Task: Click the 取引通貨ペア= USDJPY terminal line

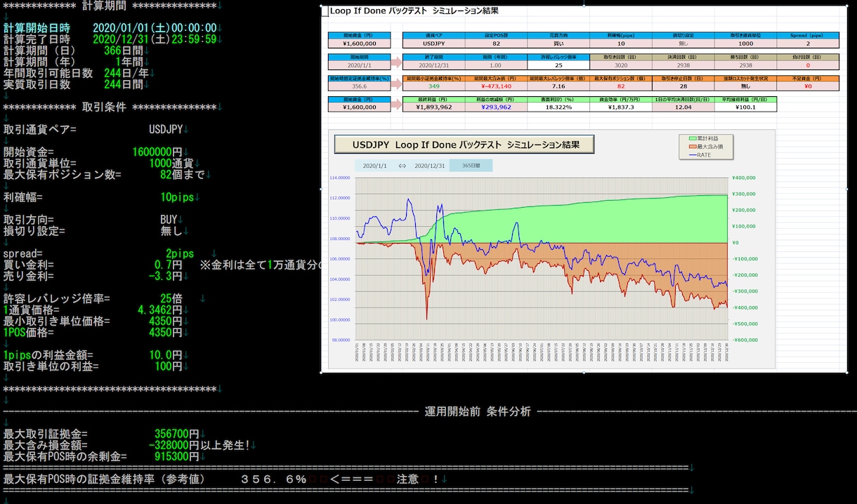Action: pos(94,130)
